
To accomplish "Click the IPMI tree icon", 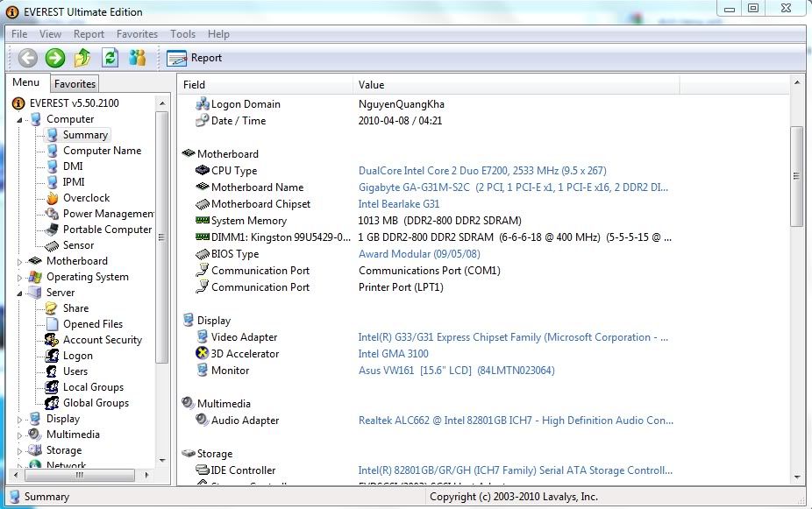I will (52, 182).
